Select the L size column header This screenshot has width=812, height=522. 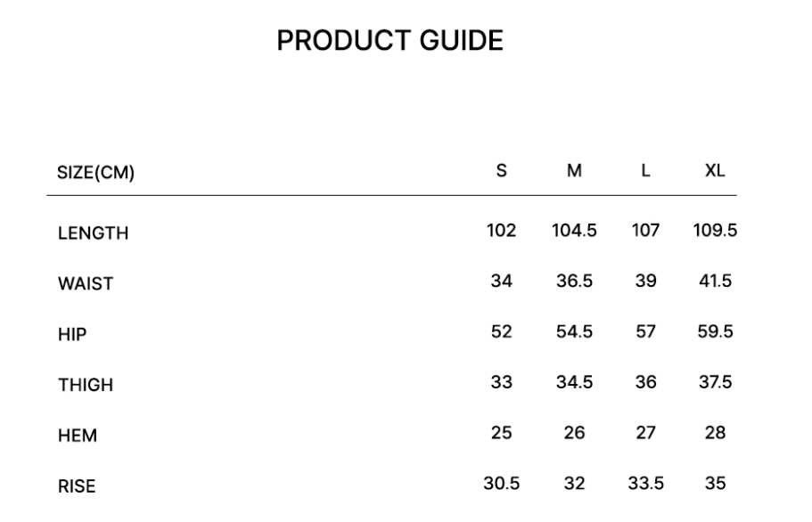645,172
